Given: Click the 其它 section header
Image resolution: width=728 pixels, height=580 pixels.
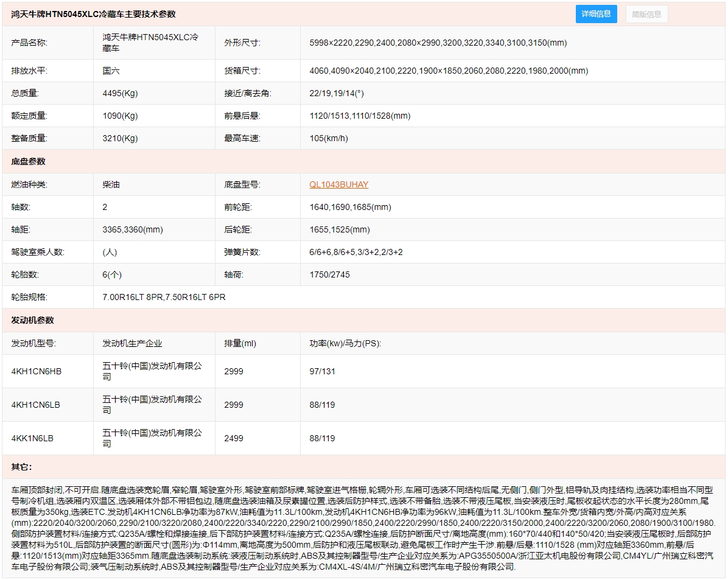Looking at the screenshot, I should point(21,467).
